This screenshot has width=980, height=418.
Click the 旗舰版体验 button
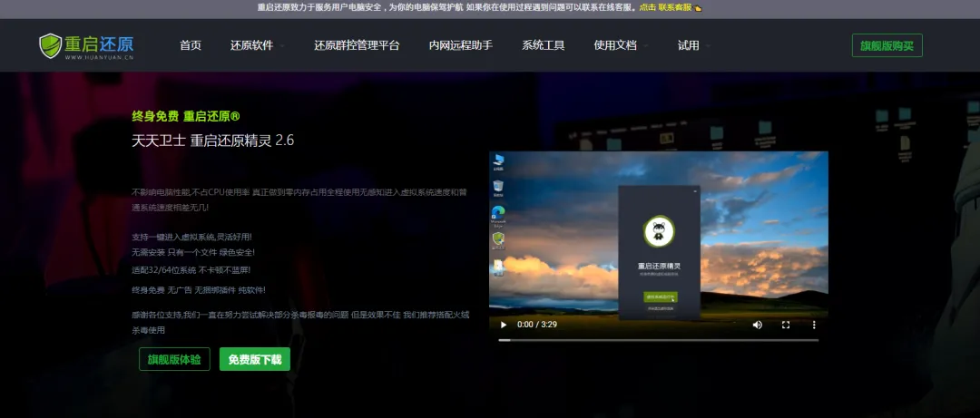(175, 359)
